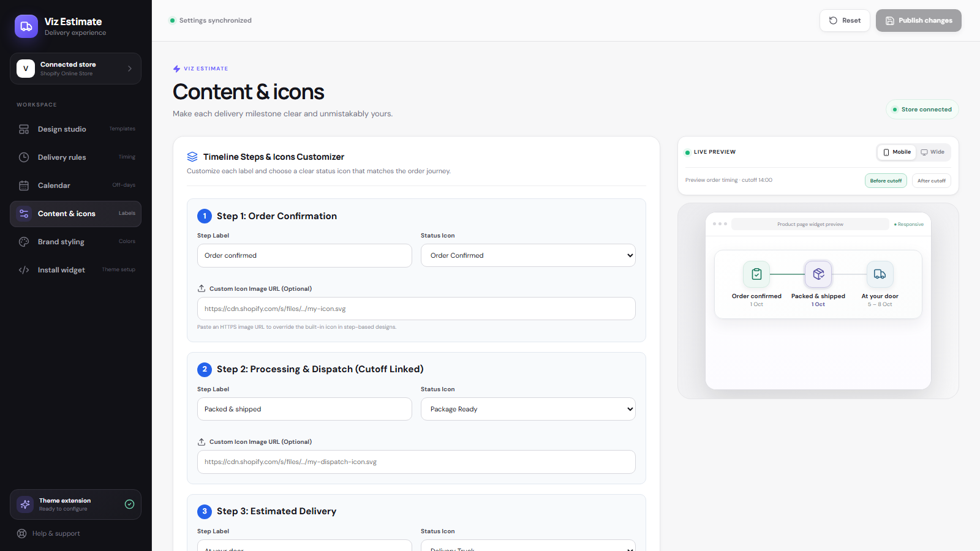980x551 pixels.
Task: Open the Calendar off-days section
Action: [75, 186]
